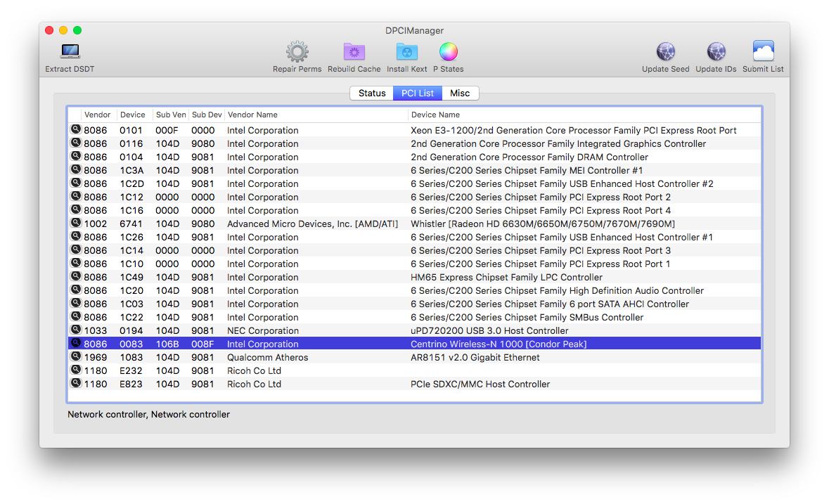829x504 pixels.
Task: Click search icon for High Definition Audio Controller row
Action: point(76,290)
